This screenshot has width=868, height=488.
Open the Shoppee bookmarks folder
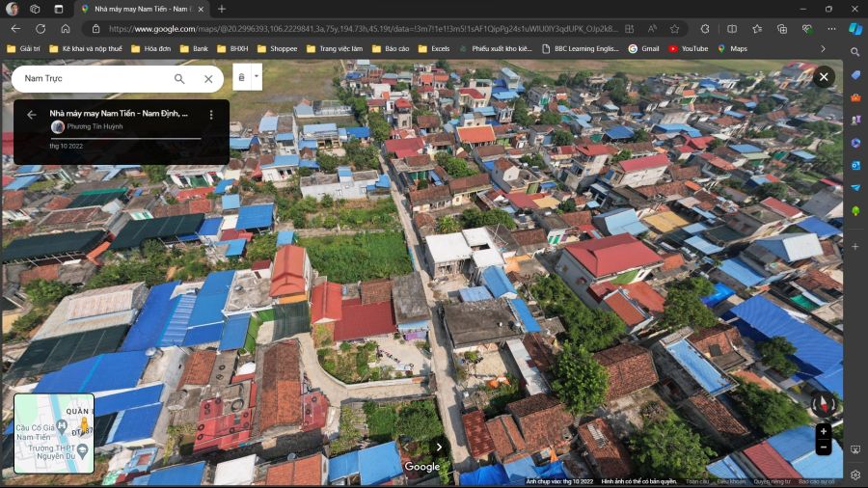pos(277,48)
